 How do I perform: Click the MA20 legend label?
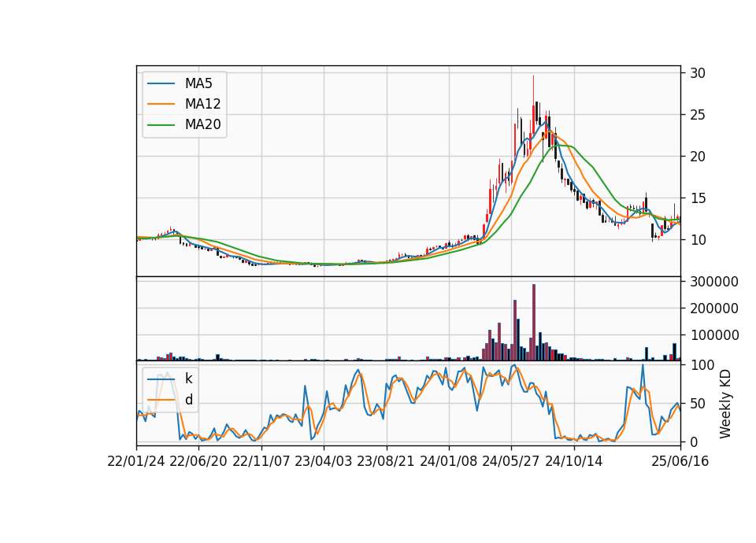pyautogui.click(x=203, y=124)
